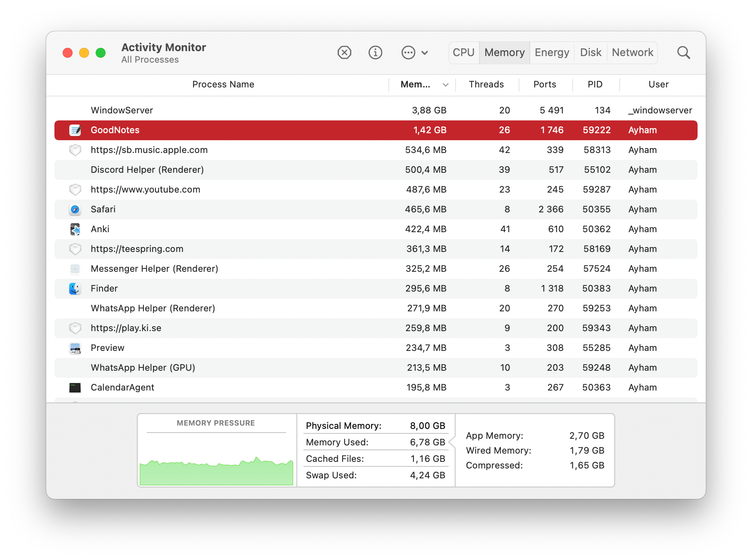This screenshot has width=752, height=560.
Task: Click the search magnifier icon
Action: tap(684, 53)
